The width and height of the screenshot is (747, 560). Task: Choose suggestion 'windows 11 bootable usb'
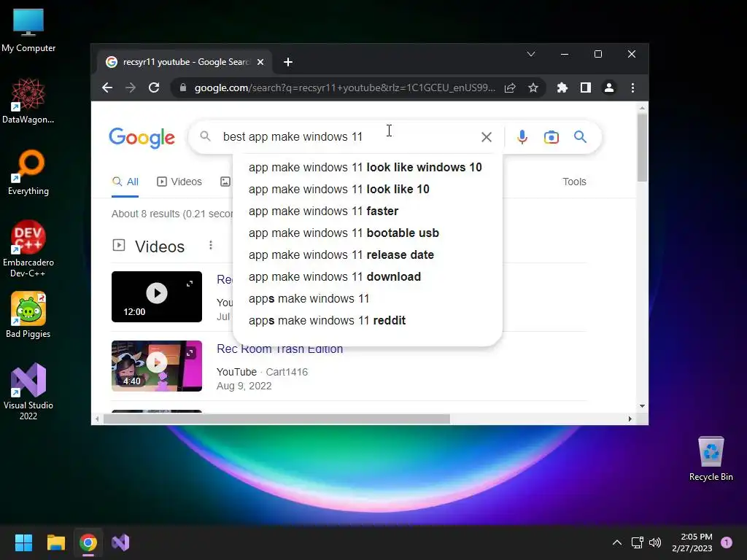(x=344, y=233)
